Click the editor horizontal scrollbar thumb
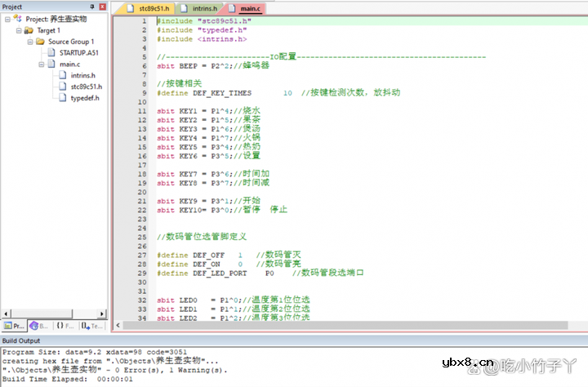This screenshot has width=588, height=387. pyautogui.click(x=345, y=326)
